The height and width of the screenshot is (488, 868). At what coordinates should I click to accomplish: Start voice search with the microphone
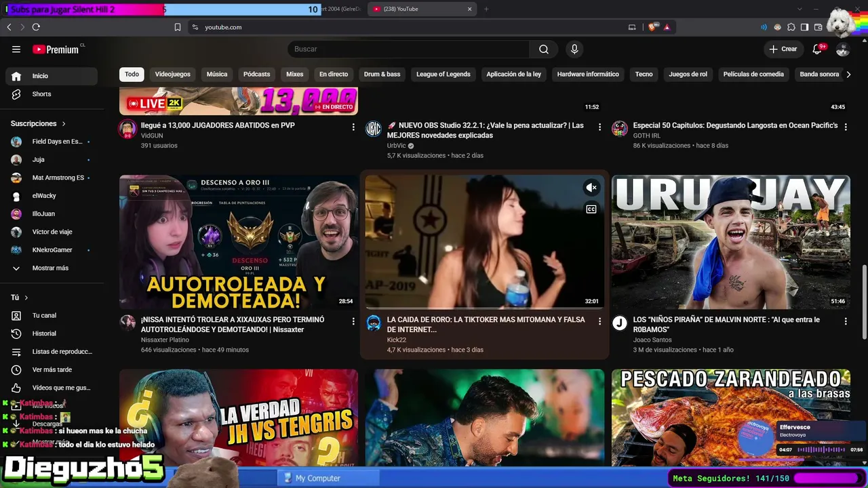[x=574, y=49]
